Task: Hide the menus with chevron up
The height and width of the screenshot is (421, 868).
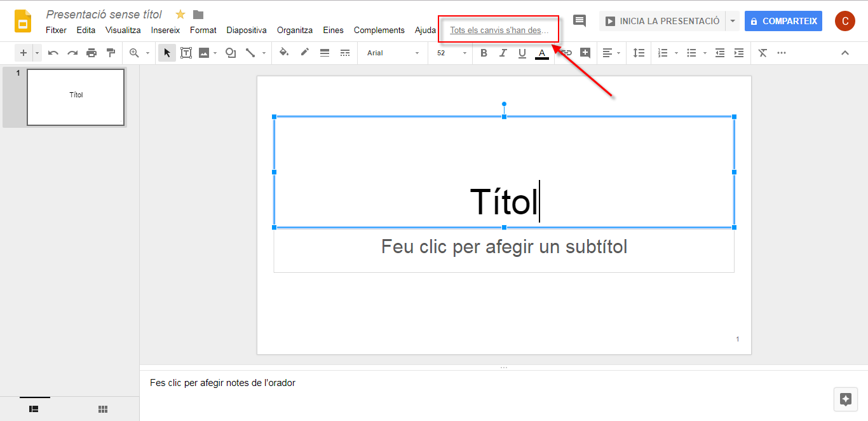Action: [845, 53]
